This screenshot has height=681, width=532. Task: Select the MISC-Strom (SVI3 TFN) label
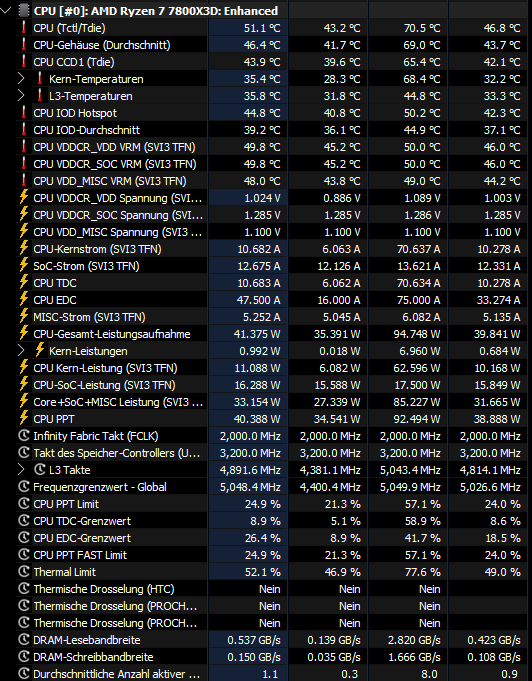click(x=89, y=317)
